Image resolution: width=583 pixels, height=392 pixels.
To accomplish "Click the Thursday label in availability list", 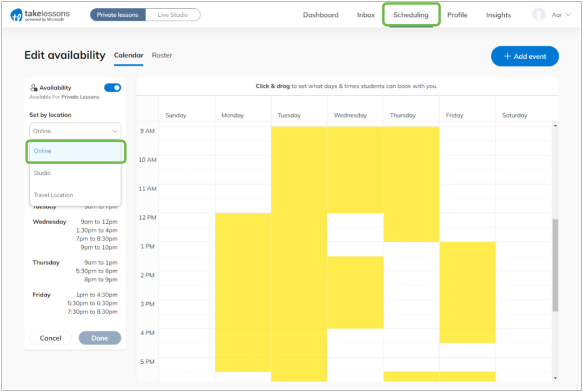I will (x=46, y=263).
